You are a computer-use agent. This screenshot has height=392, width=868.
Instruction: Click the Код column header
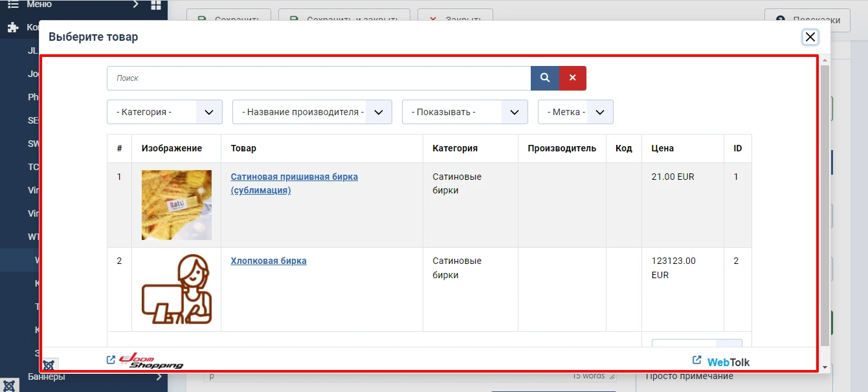624,148
